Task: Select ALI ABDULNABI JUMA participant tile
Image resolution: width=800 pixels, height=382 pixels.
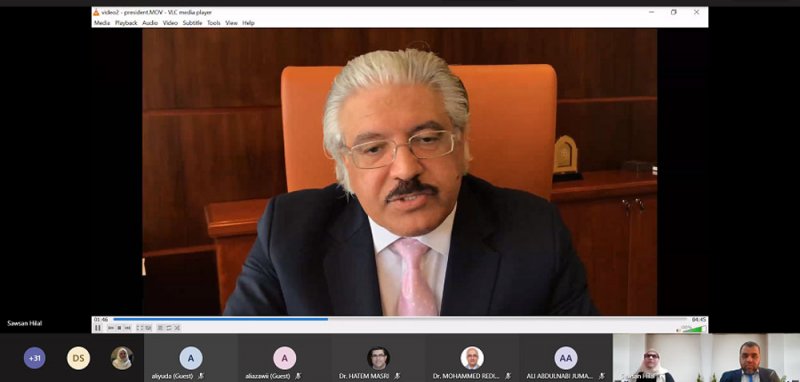Action: 566,358
